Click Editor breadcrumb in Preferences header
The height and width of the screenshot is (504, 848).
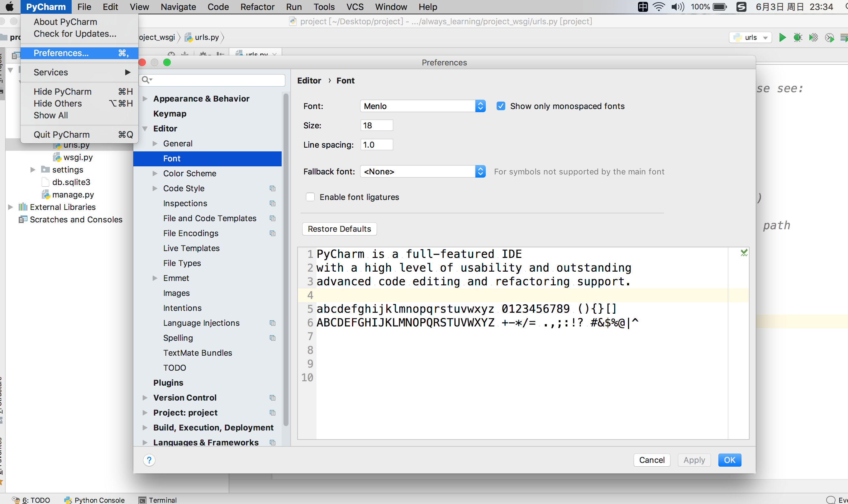point(309,80)
